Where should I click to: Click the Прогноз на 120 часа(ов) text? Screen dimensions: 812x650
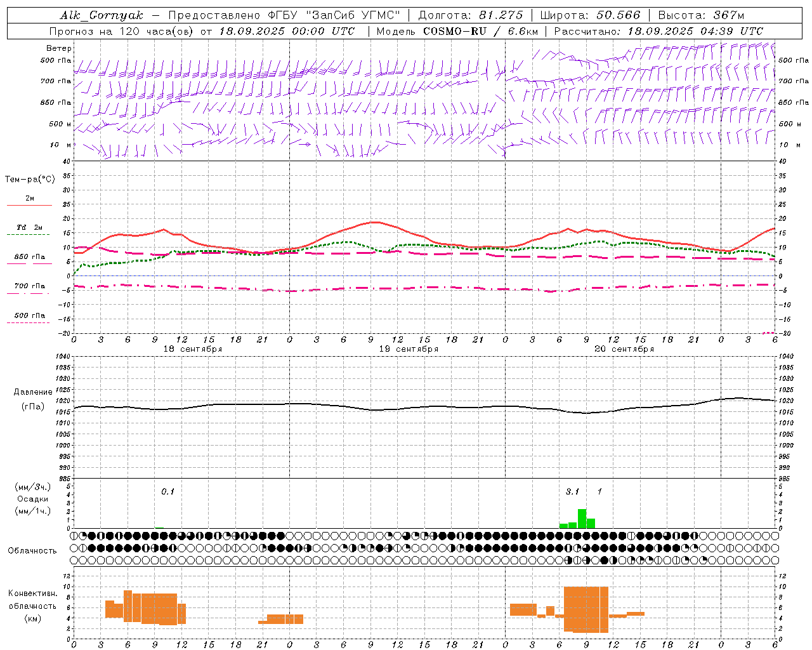pyautogui.click(x=122, y=31)
